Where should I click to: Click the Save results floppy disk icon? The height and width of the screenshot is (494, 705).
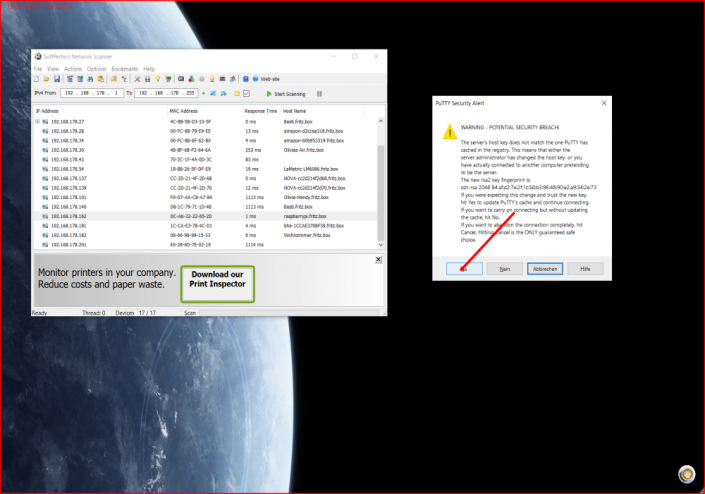point(58,79)
